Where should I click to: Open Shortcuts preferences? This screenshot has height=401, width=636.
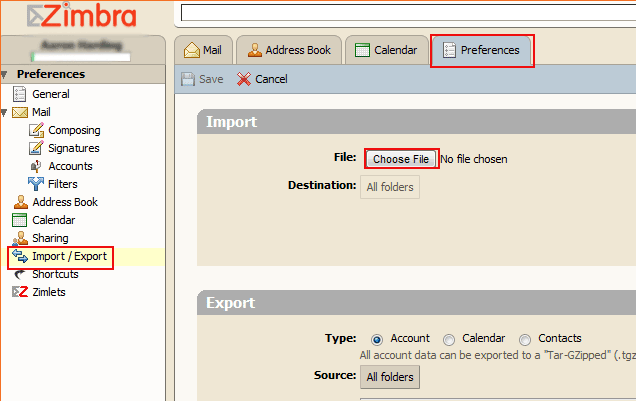pos(56,274)
